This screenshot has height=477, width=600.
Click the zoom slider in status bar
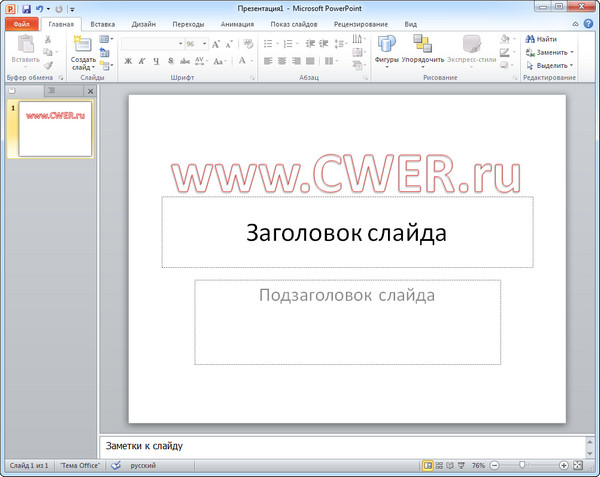[x=521, y=466]
